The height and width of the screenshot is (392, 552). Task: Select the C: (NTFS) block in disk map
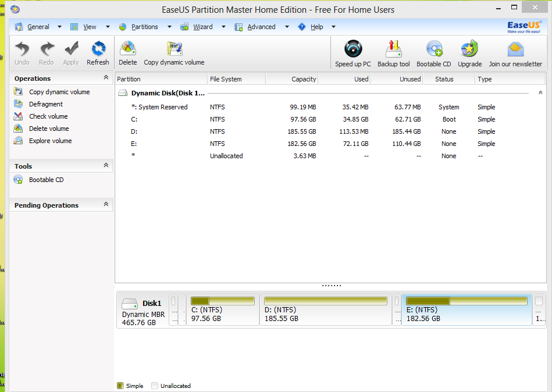(x=223, y=310)
